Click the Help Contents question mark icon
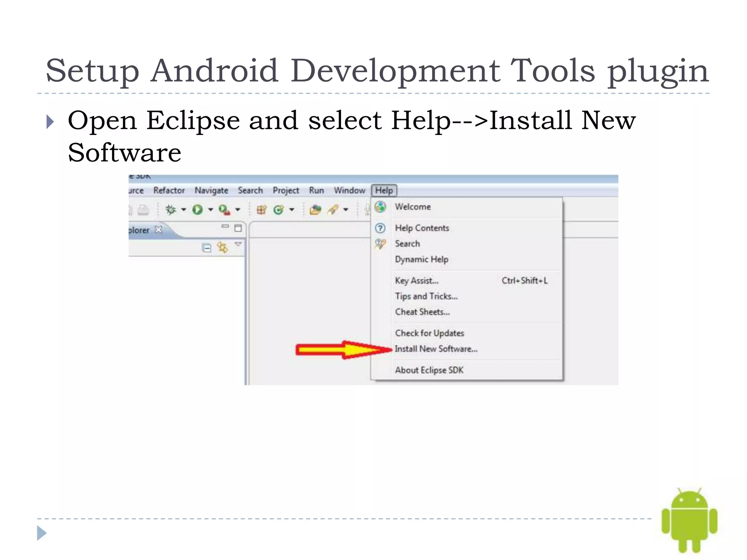 [380, 228]
